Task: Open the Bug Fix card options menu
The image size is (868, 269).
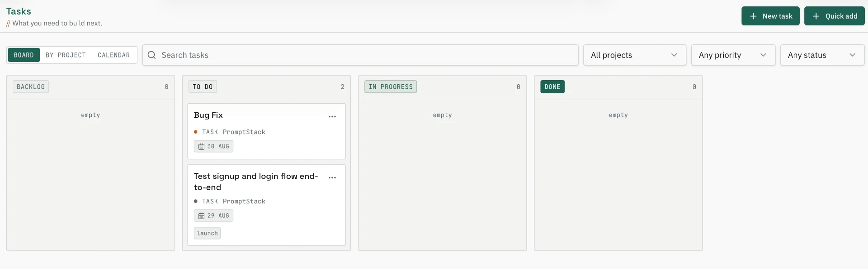Action: tap(332, 116)
